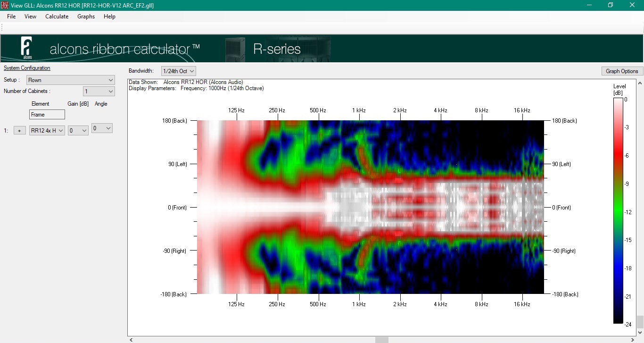Click the EASE app icon in title bar
644x343 pixels.
click(5, 5)
